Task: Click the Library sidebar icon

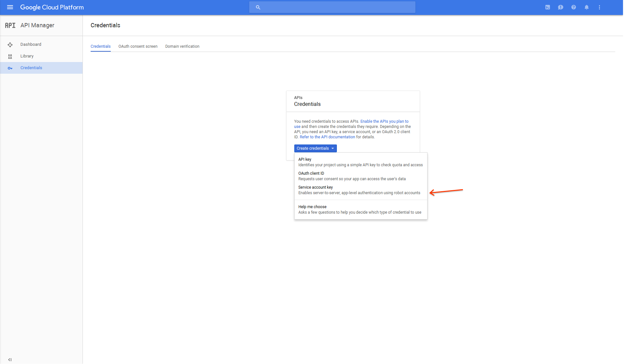Action: click(x=10, y=56)
